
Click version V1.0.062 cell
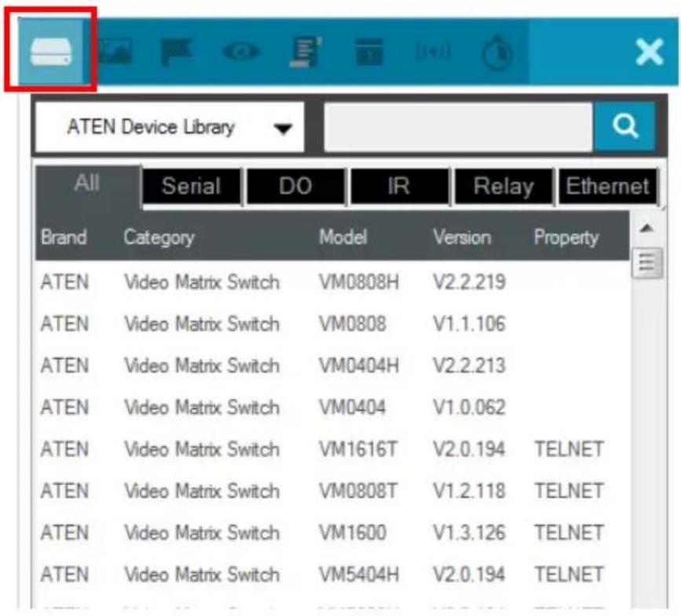pyautogui.click(x=470, y=408)
